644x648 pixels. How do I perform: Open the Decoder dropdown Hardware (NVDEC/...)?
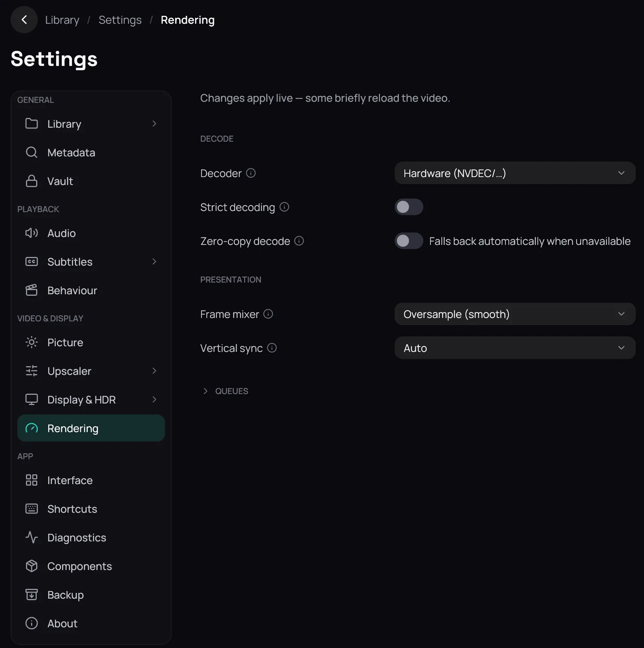click(x=515, y=173)
